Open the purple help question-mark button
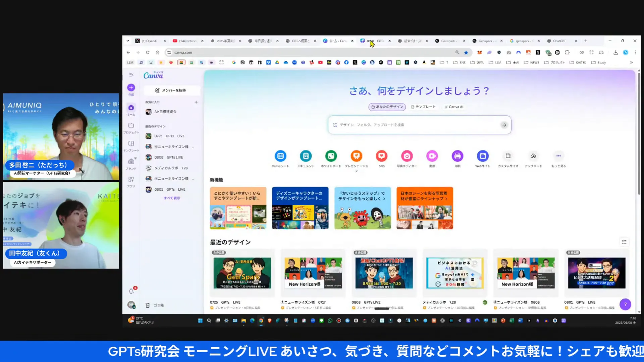 tap(625, 304)
